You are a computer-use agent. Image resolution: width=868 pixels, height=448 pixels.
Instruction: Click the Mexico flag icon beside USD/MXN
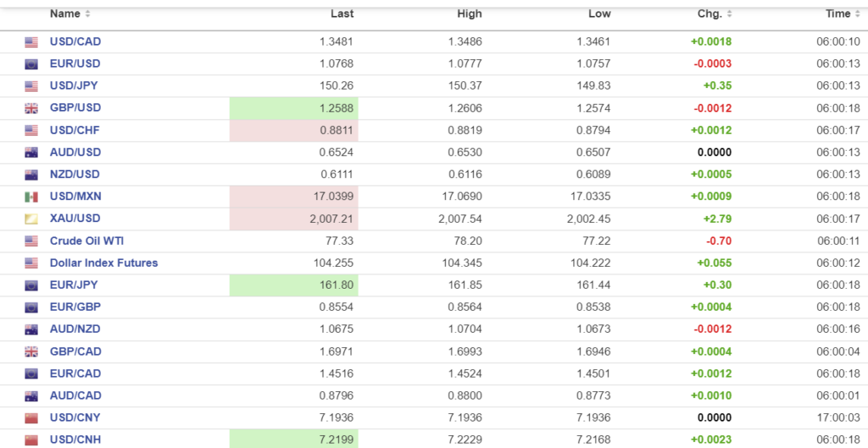tap(31, 196)
